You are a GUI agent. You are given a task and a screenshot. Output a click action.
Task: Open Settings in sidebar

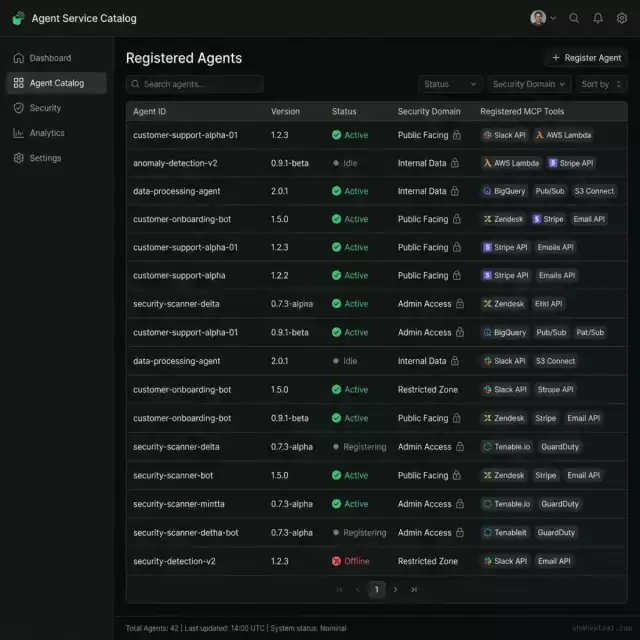pyautogui.click(x=57, y=158)
